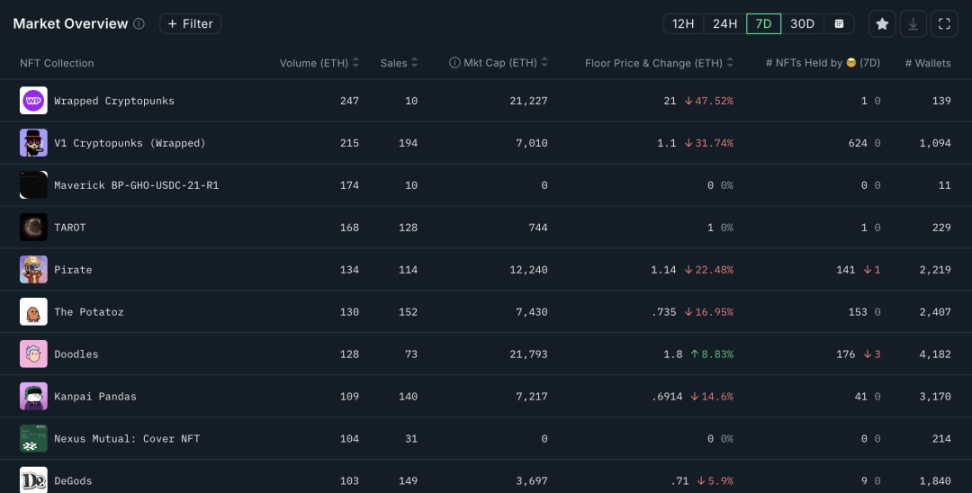The height and width of the screenshot is (493, 972).
Task: Expand table to fullscreen view
Action: coord(944,24)
